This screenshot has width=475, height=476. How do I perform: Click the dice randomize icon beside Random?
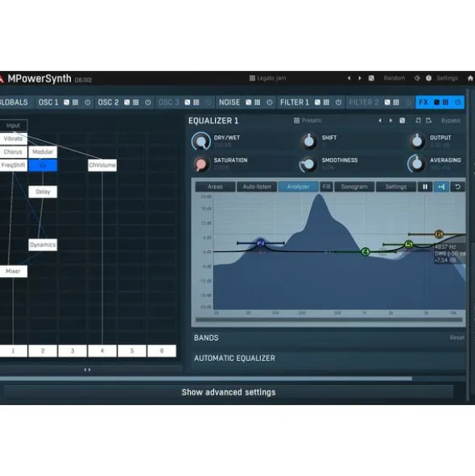tap(371, 78)
